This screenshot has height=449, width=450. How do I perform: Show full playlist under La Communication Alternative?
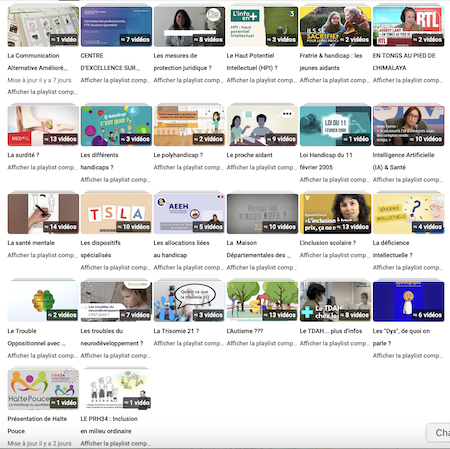[42, 92]
